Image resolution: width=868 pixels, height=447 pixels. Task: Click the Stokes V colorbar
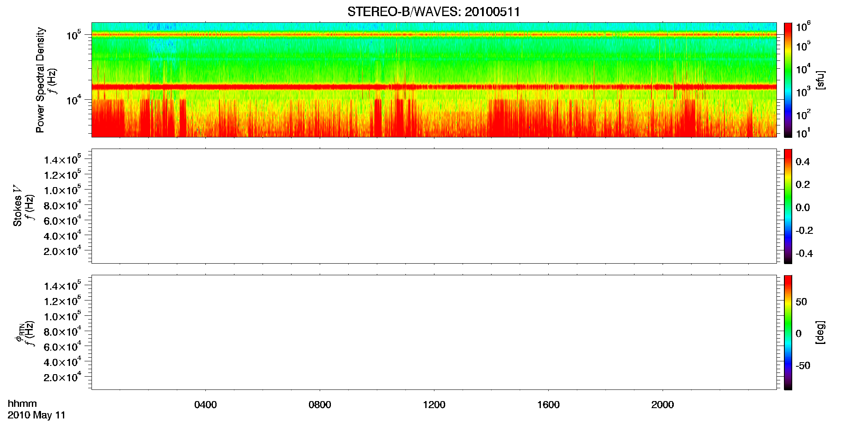(x=788, y=206)
